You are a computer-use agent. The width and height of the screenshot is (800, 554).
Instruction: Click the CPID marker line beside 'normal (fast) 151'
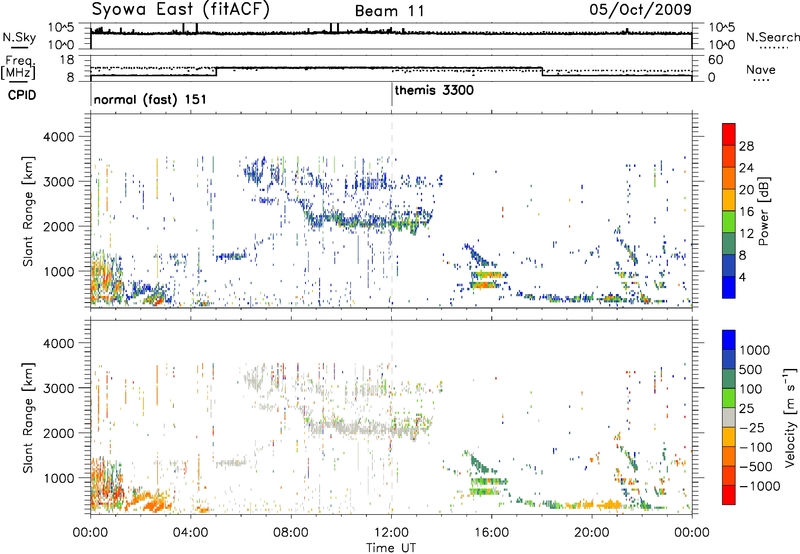coord(91,94)
